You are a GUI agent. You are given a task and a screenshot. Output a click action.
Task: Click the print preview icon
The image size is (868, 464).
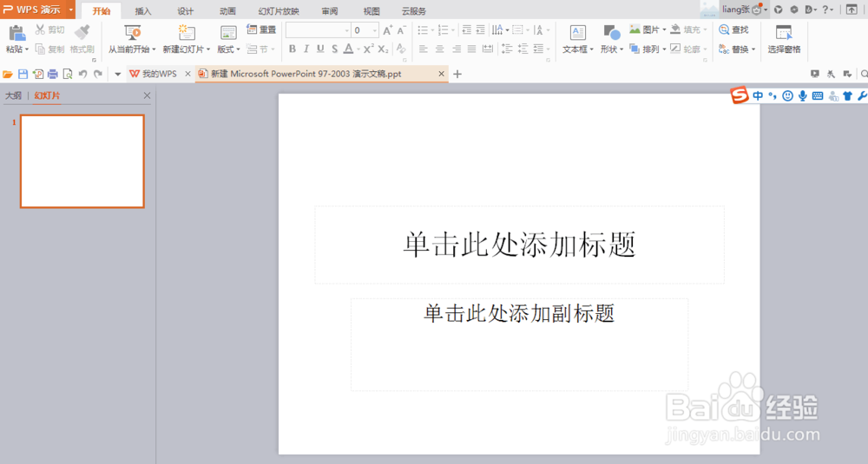pos(68,74)
